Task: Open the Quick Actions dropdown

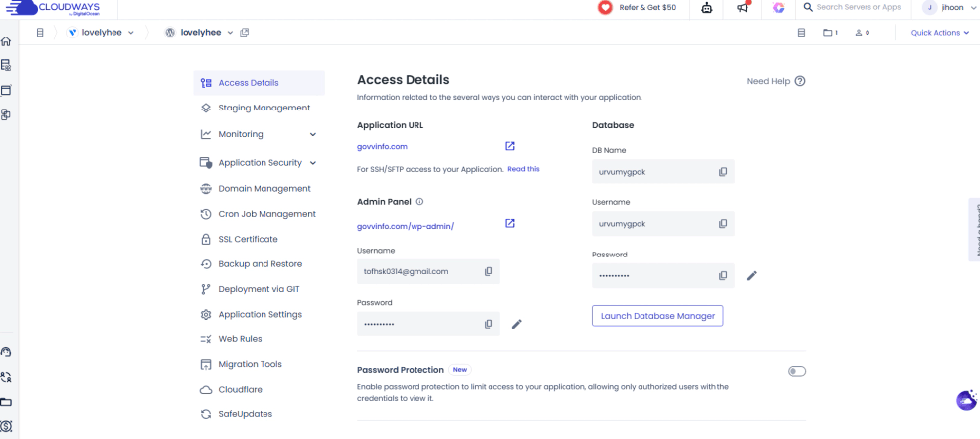Action: [x=939, y=33]
